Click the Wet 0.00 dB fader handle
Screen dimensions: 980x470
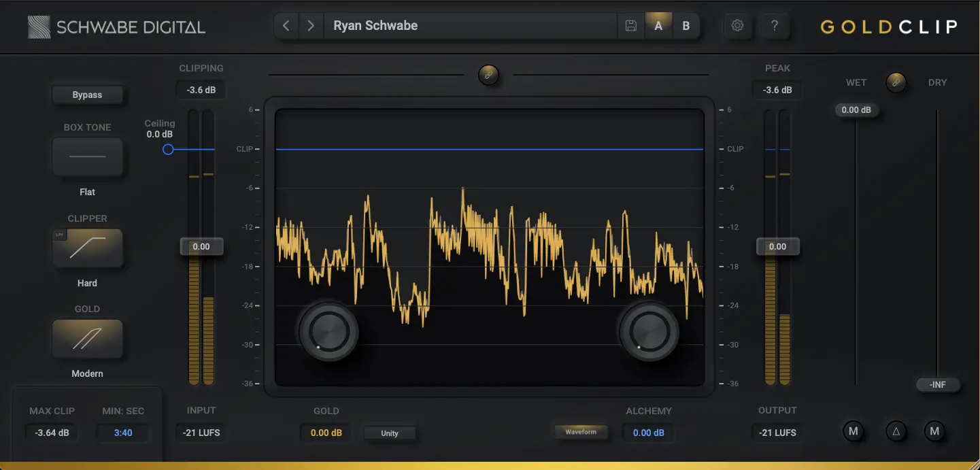coord(856,110)
